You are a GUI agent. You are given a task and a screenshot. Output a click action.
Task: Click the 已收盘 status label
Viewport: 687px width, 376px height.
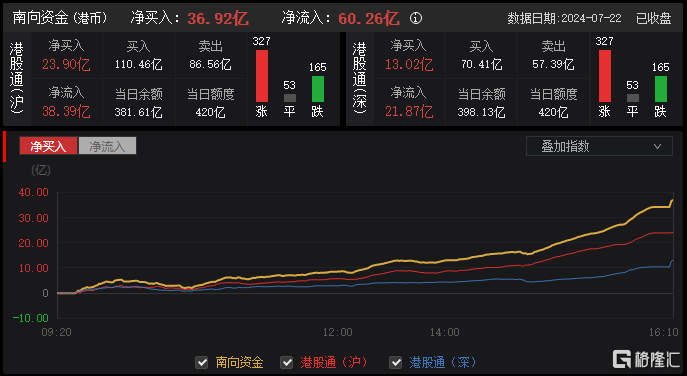(x=654, y=18)
